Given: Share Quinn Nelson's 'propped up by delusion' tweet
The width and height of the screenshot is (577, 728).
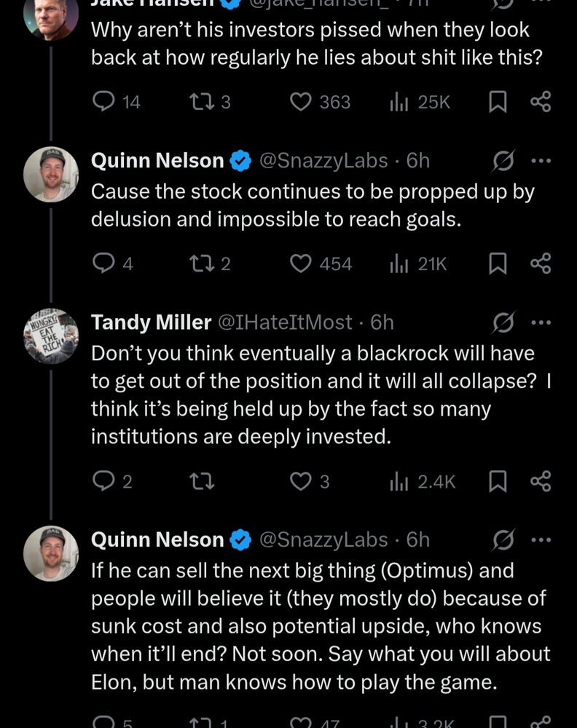Looking at the screenshot, I should point(541,264).
